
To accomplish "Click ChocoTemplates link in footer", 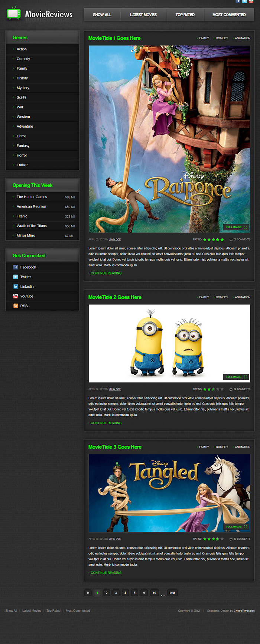I will 244,611.
